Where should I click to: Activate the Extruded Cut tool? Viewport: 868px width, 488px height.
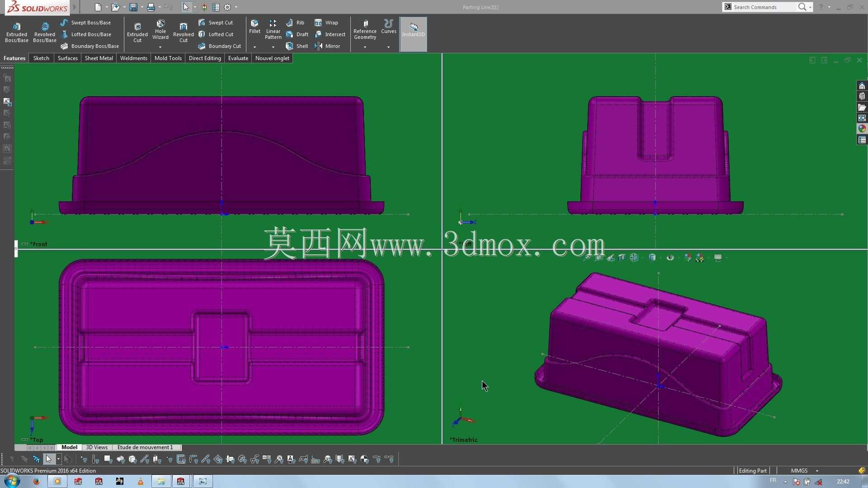pos(137,33)
